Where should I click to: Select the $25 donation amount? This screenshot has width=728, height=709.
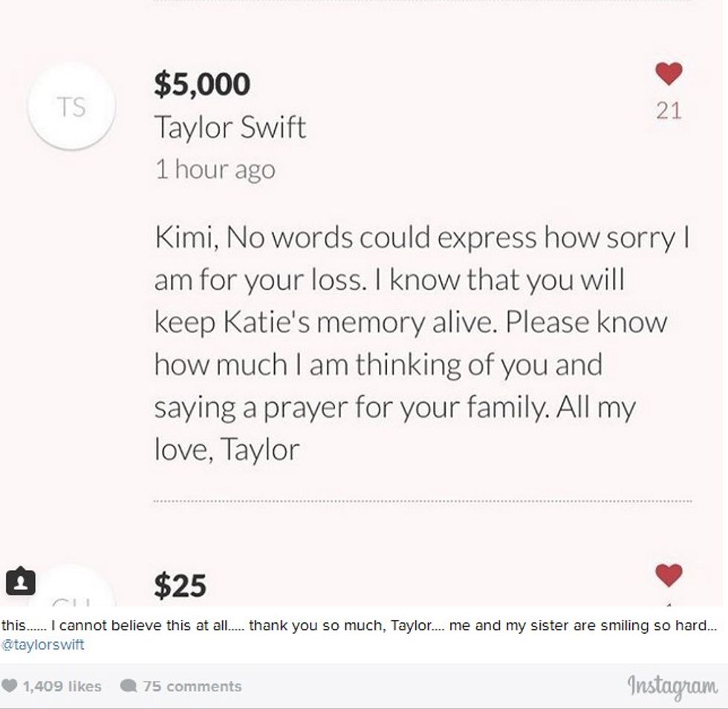tap(180, 586)
